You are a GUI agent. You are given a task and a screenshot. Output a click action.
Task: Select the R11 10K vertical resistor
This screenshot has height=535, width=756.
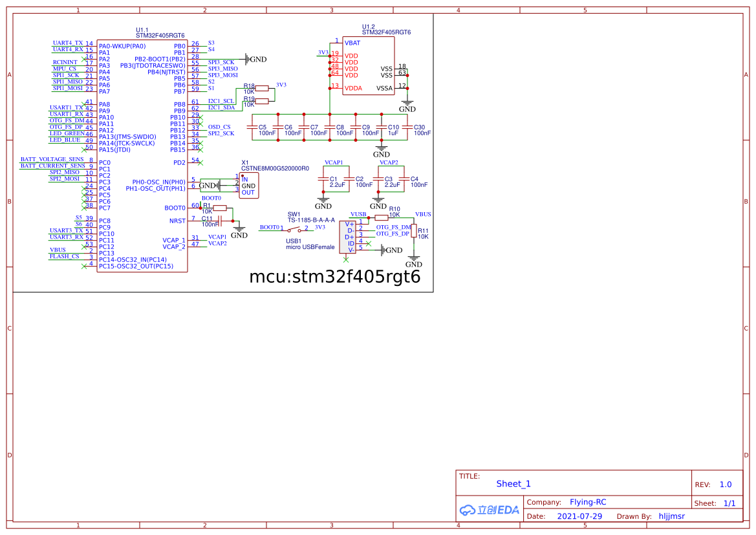414,231
